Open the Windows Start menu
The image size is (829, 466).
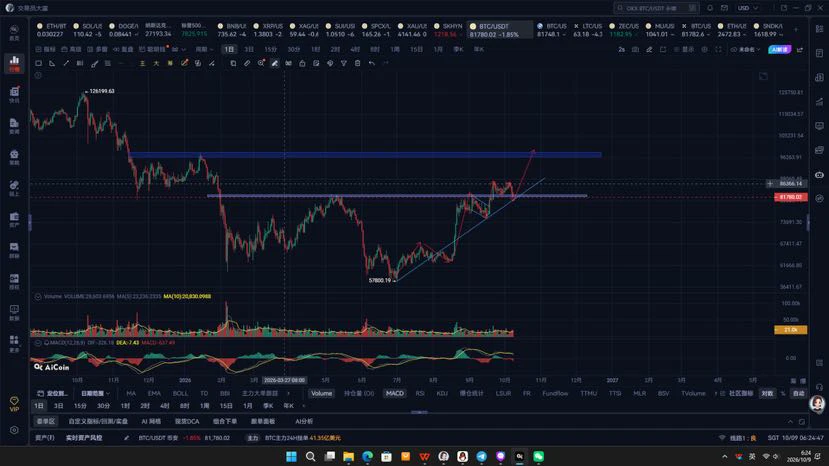coord(291,456)
